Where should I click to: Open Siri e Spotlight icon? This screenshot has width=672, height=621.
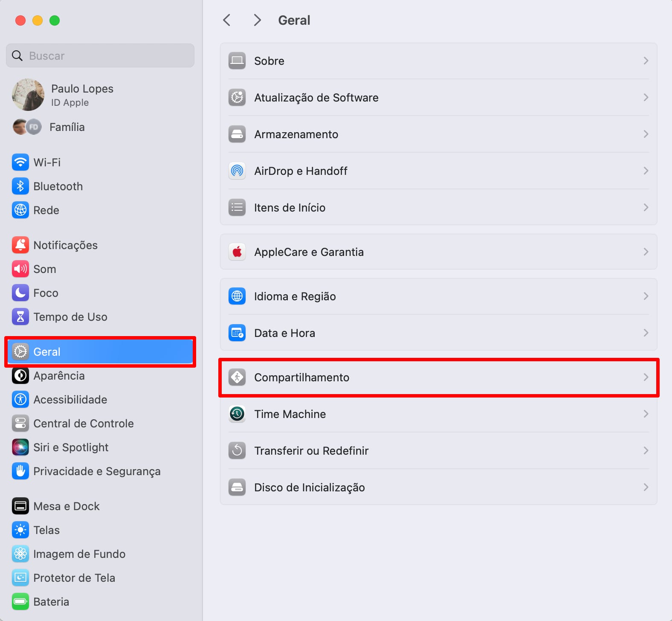20,447
